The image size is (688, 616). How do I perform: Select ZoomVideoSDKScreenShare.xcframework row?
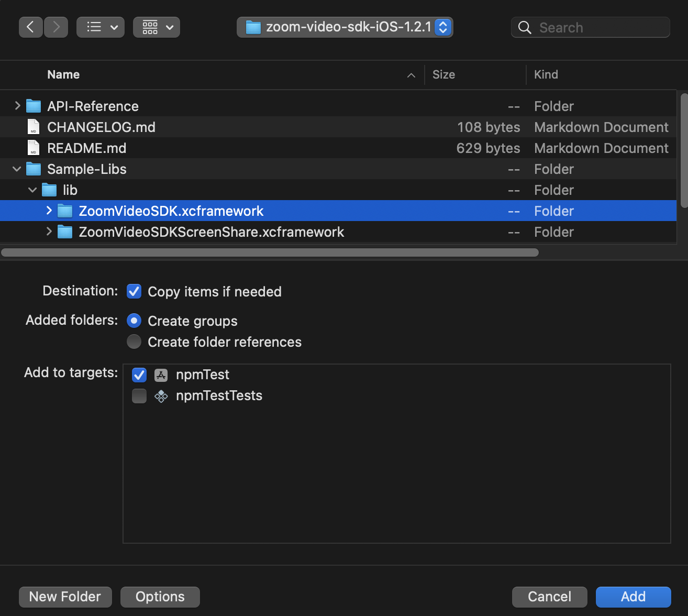[x=338, y=232]
